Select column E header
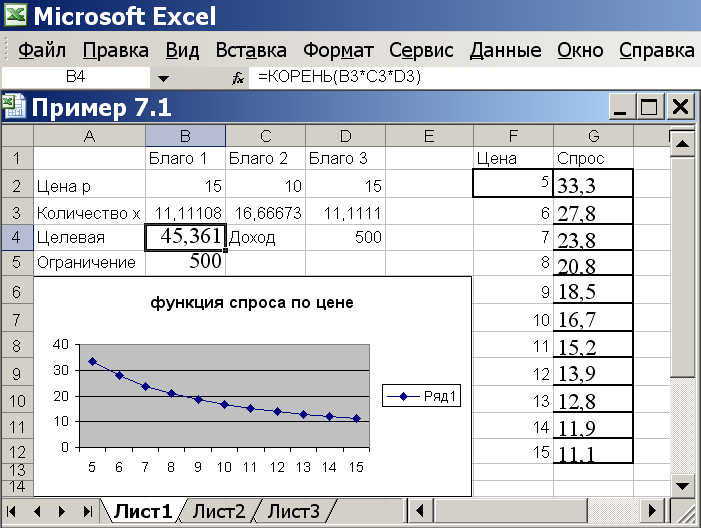The height and width of the screenshot is (528, 701). tap(429, 136)
